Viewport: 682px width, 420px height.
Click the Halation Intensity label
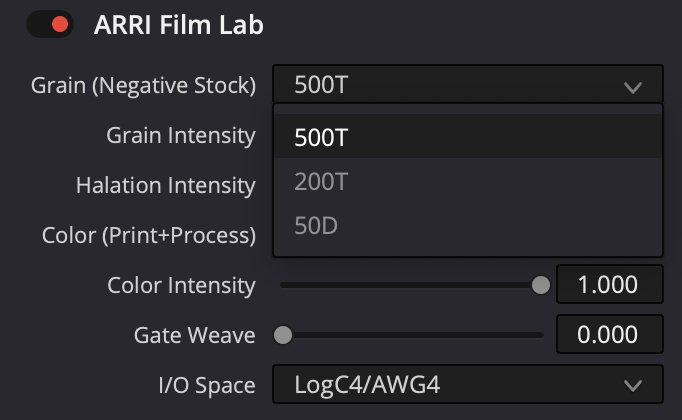[165, 185]
